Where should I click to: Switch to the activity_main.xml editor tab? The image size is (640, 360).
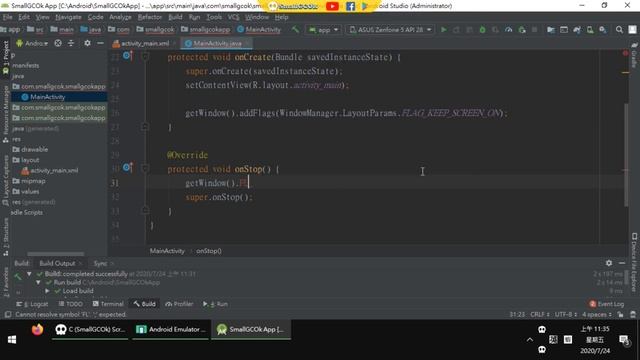click(144, 43)
